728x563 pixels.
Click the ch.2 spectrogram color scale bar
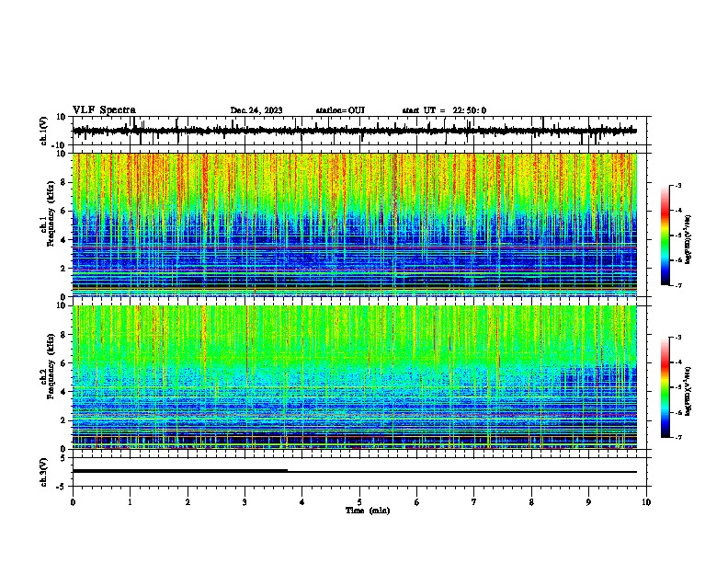[665, 387]
